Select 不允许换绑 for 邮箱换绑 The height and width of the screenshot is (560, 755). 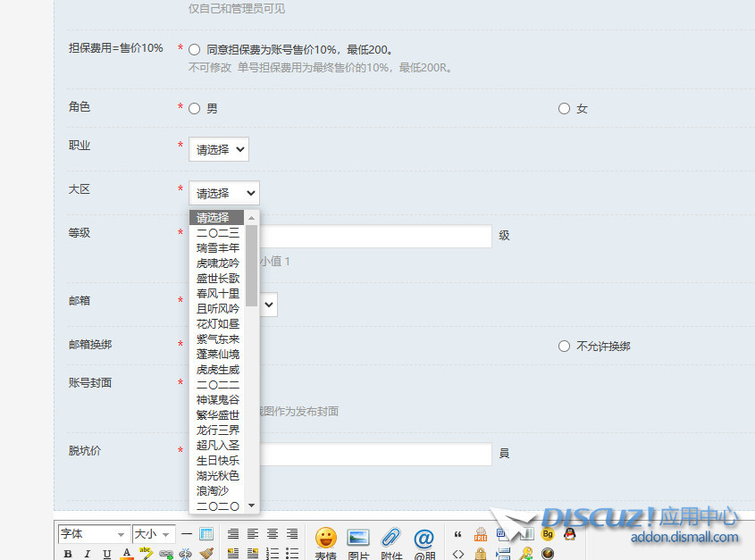[563, 346]
